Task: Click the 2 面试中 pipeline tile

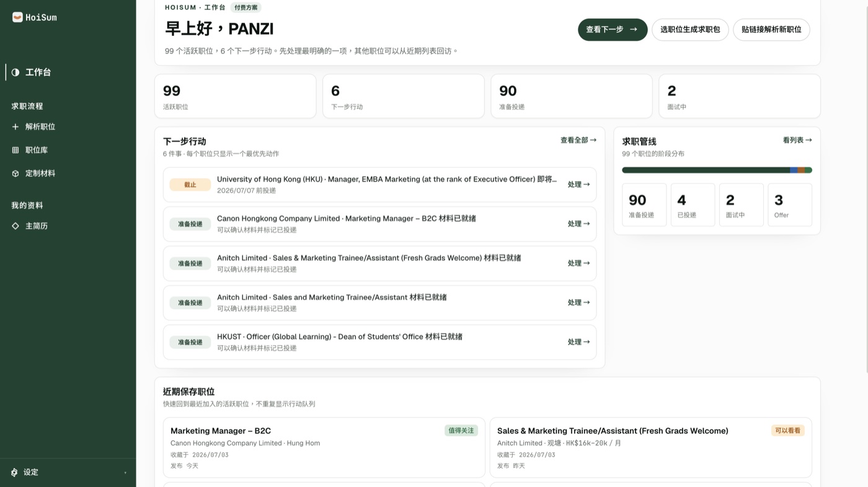Action: (741, 204)
